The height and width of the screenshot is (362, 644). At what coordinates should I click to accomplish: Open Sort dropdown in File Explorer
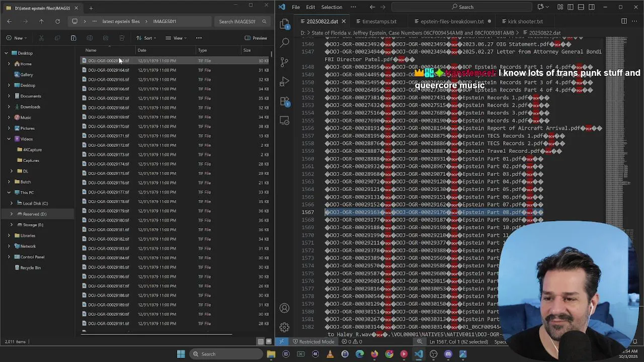pyautogui.click(x=146, y=38)
